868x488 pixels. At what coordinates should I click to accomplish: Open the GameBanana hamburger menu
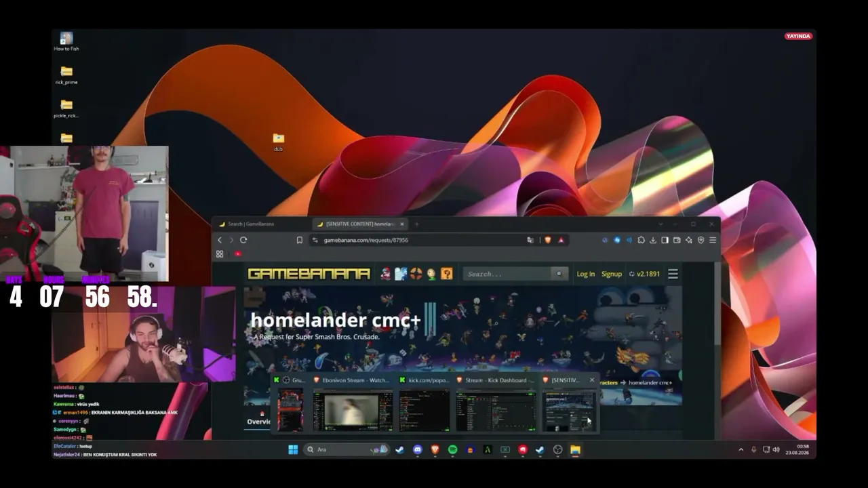[673, 274]
